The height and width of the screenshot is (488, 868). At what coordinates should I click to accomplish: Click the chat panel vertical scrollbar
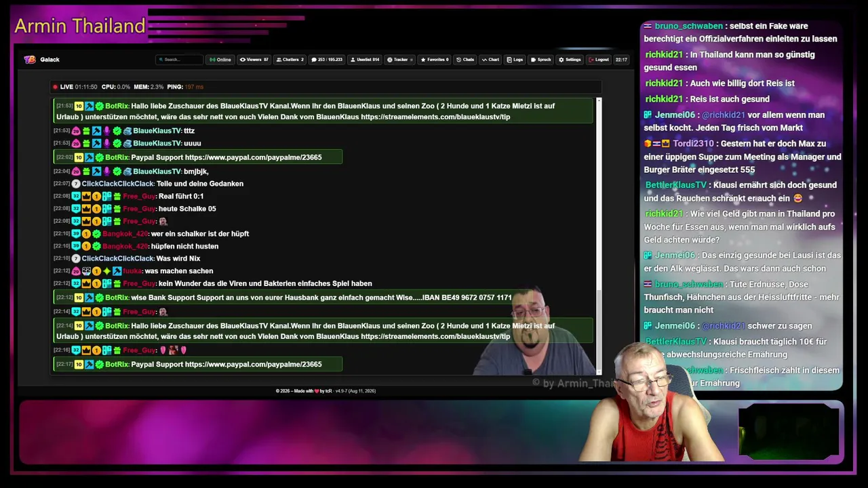(x=599, y=235)
